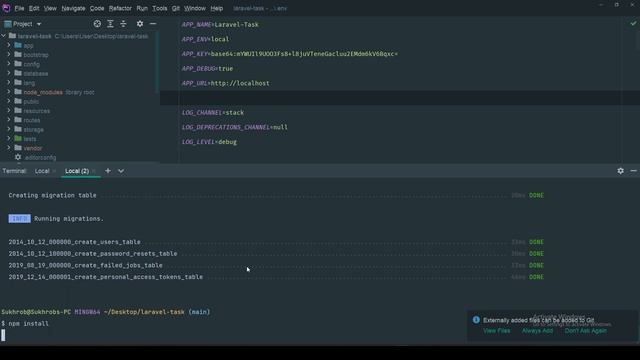The height and width of the screenshot is (360, 640).
Task: Close the Local terminal tab
Action: click(54, 171)
